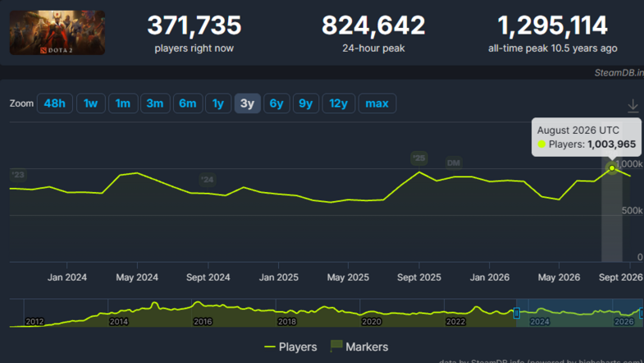Image resolution: width=644 pixels, height=363 pixels.
Task: Download chart data with the arrow icon
Action: 633,106
